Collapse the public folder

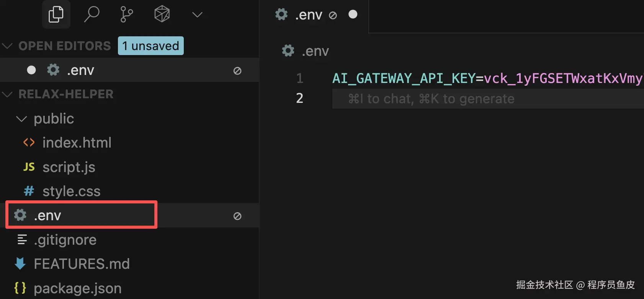click(21, 119)
